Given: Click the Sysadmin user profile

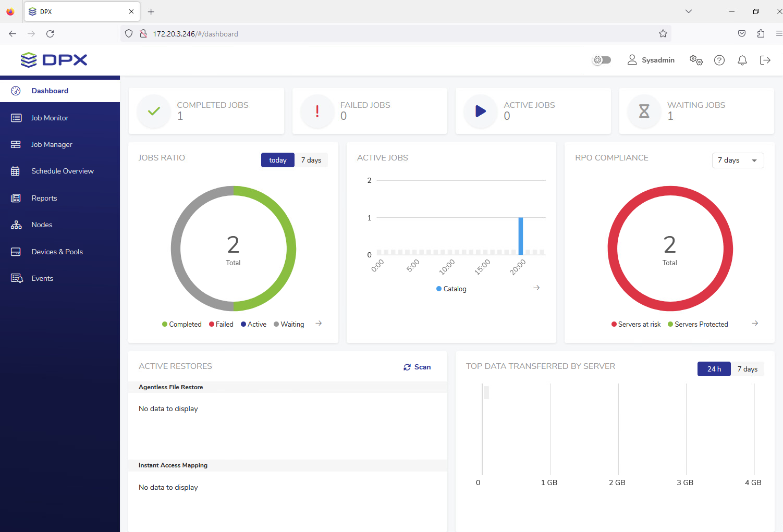Looking at the screenshot, I should coord(651,60).
